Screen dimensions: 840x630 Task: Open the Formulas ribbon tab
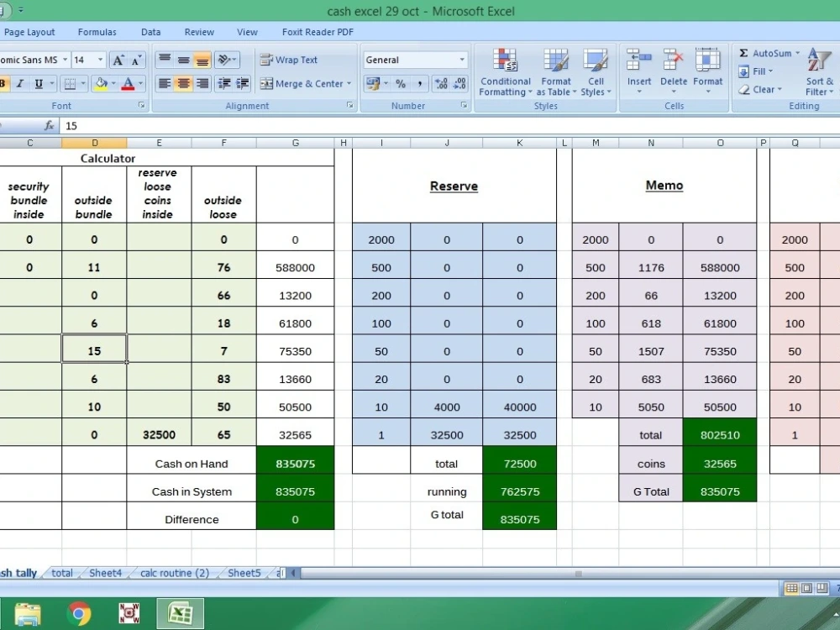click(97, 32)
